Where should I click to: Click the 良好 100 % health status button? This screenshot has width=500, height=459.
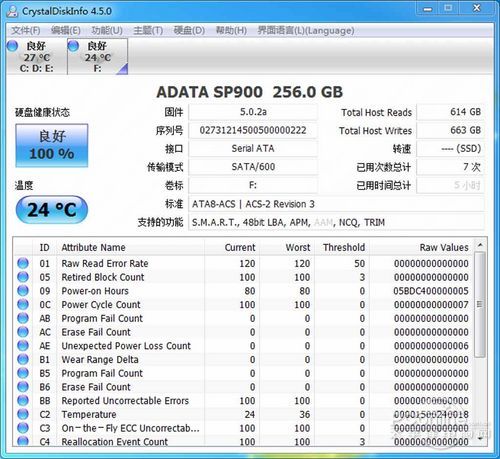pos(52,145)
